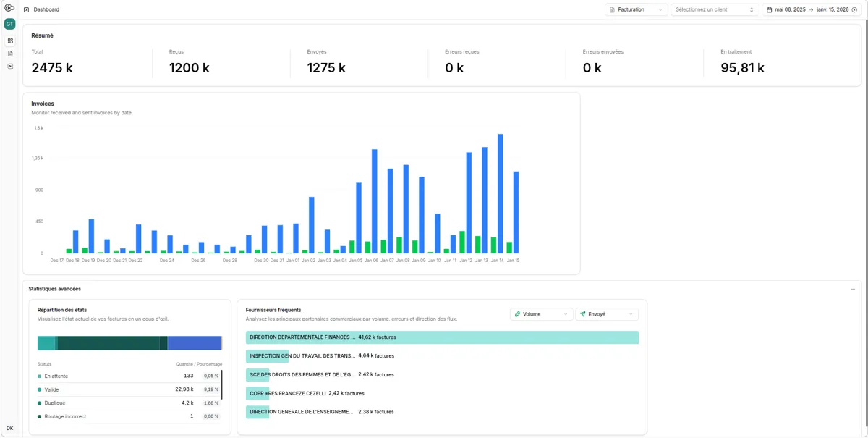This screenshot has height=438, width=868.
Task: Collapse the Statistiques avancées section
Action: [x=853, y=289]
